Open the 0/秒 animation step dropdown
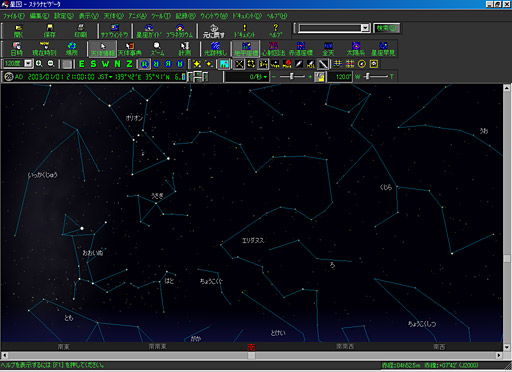This screenshot has height=372, width=512. point(265,77)
